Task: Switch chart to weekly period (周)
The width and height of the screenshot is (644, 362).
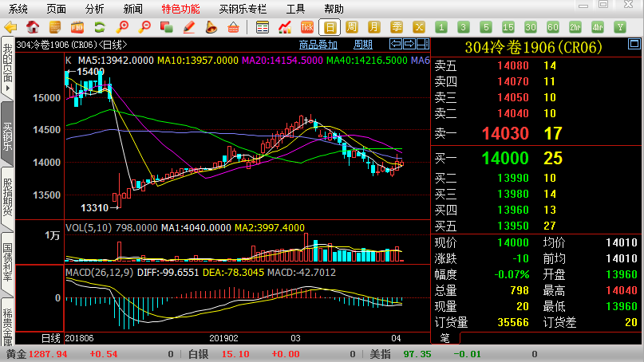Action: coord(351,27)
